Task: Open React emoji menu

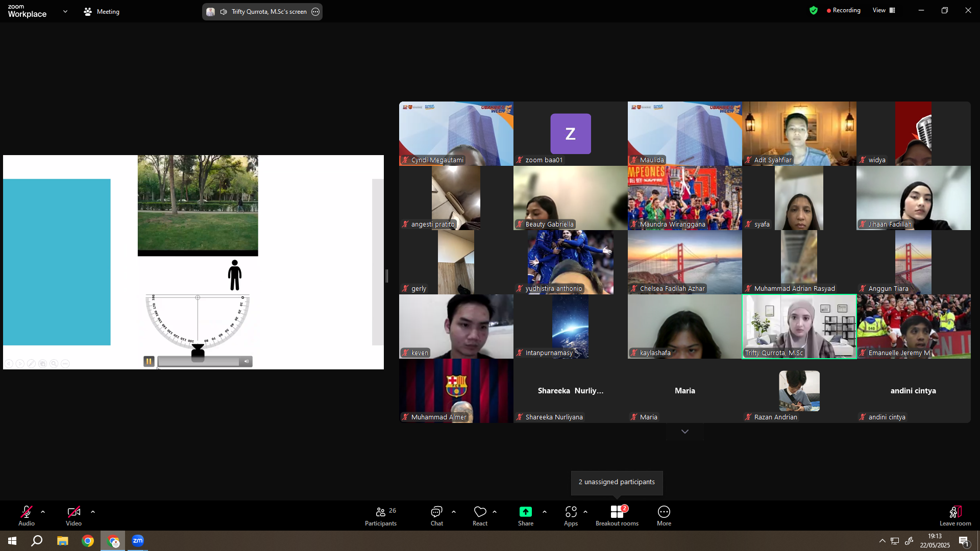Action: tap(480, 516)
